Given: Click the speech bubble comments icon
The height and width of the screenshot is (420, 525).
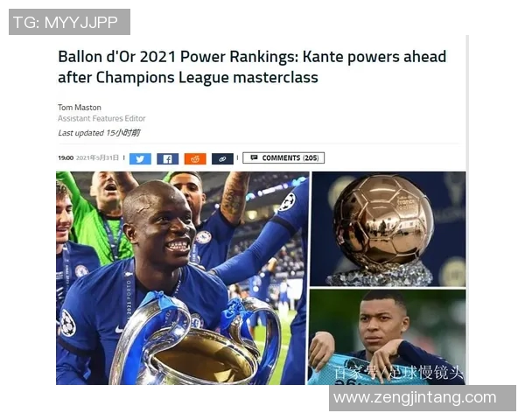Looking at the screenshot, I should [254, 157].
